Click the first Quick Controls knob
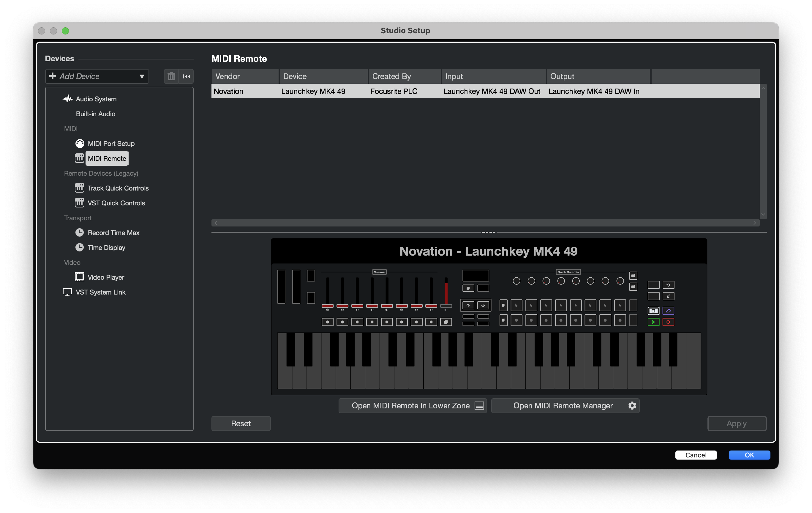812x513 pixels. point(516,281)
